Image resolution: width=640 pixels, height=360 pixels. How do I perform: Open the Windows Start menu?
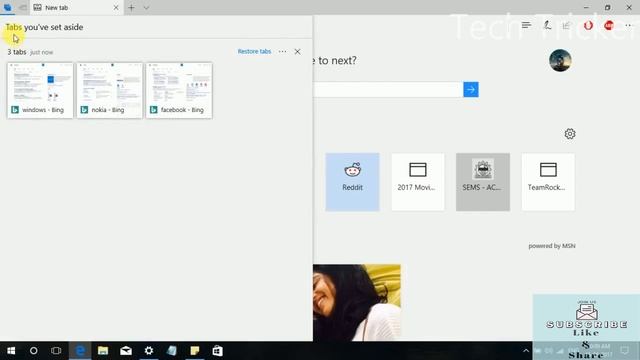tap(11, 351)
